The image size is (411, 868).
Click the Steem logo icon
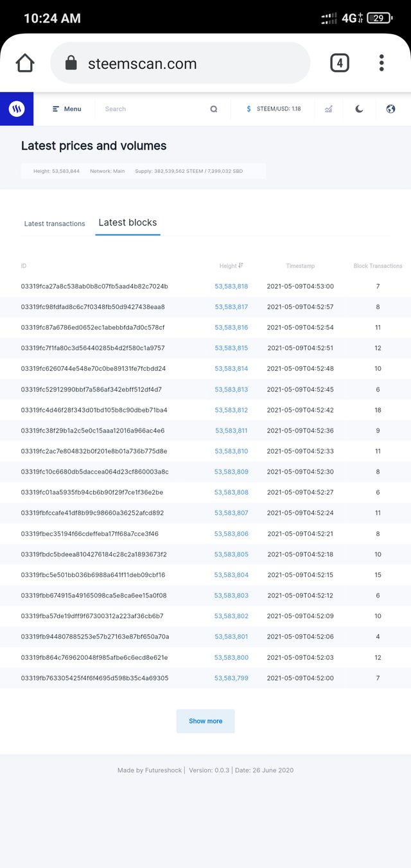point(17,109)
